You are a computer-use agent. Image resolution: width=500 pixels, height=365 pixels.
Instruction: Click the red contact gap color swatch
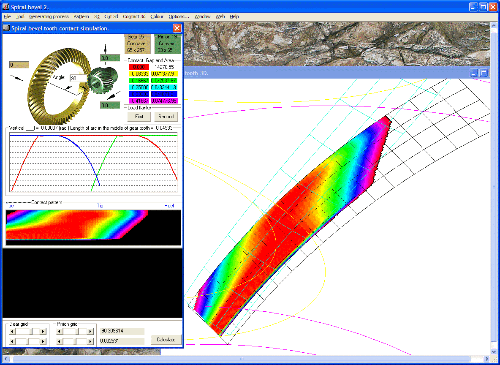click(x=138, y=67)
